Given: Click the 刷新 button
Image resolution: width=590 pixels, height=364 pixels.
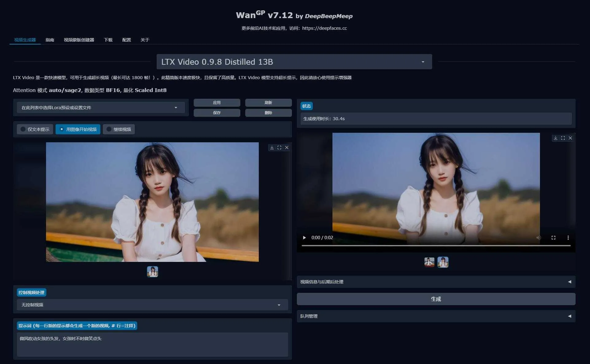Looking at the screenshot, I should (x=268, y=103).
